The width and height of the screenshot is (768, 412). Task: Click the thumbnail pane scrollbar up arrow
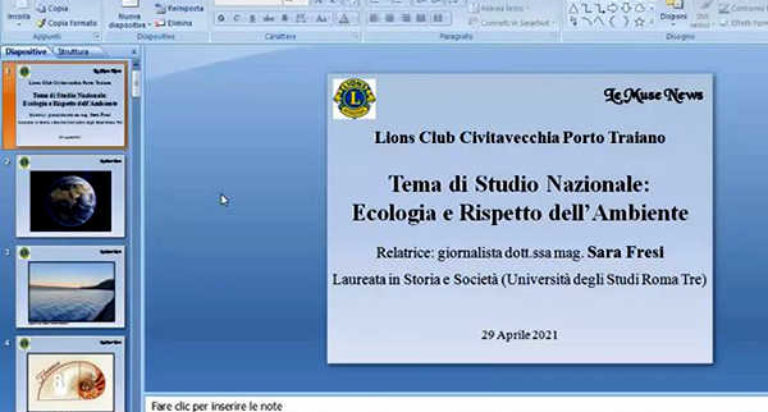136,64
